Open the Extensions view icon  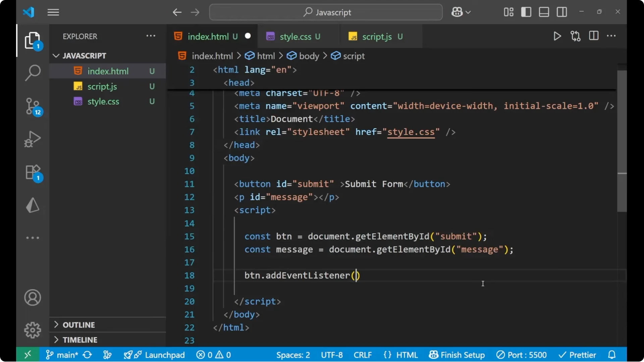[x=33, y=172]
